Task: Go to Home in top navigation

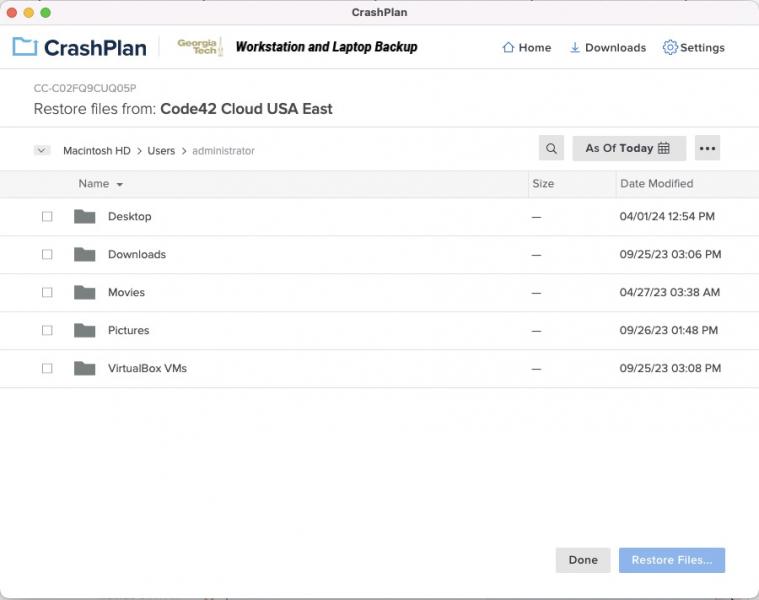Action: [526, 47]
